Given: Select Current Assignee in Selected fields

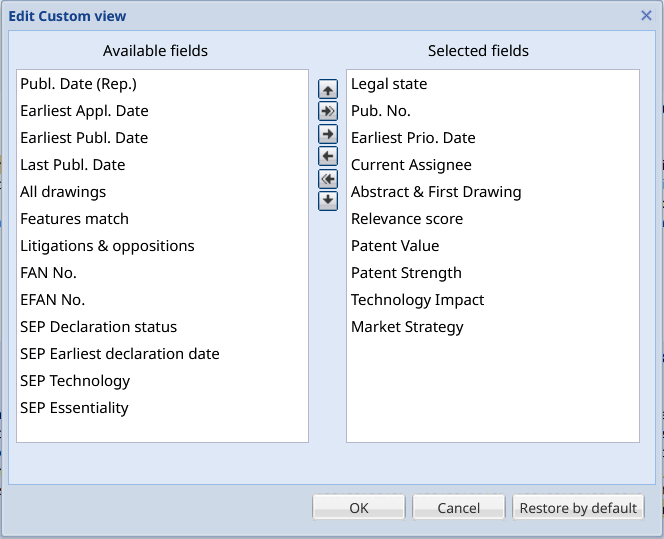Looking at the screenshot, I should pos(411,165).
